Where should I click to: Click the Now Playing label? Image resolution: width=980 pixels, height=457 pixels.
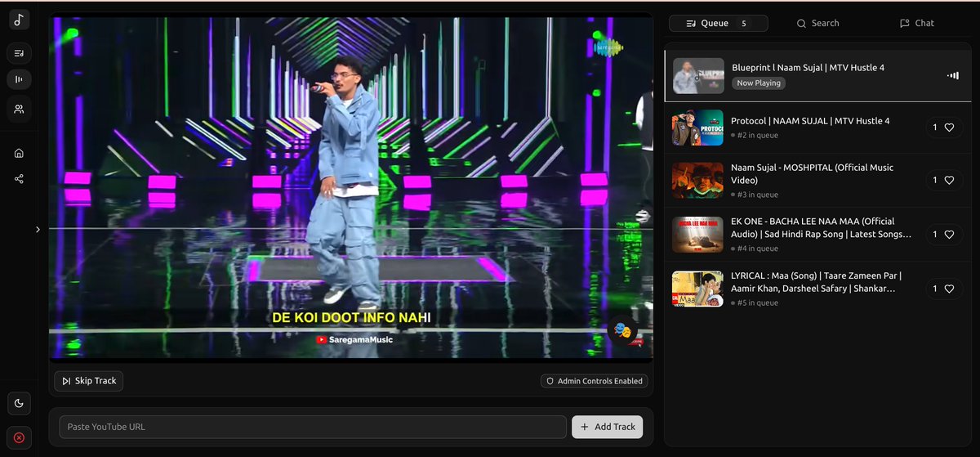pyautogui.click(x=759, y=83)
